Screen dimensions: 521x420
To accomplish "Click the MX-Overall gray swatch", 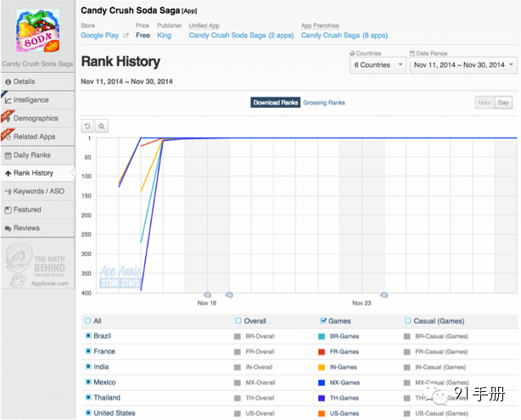I will (238, 383).
